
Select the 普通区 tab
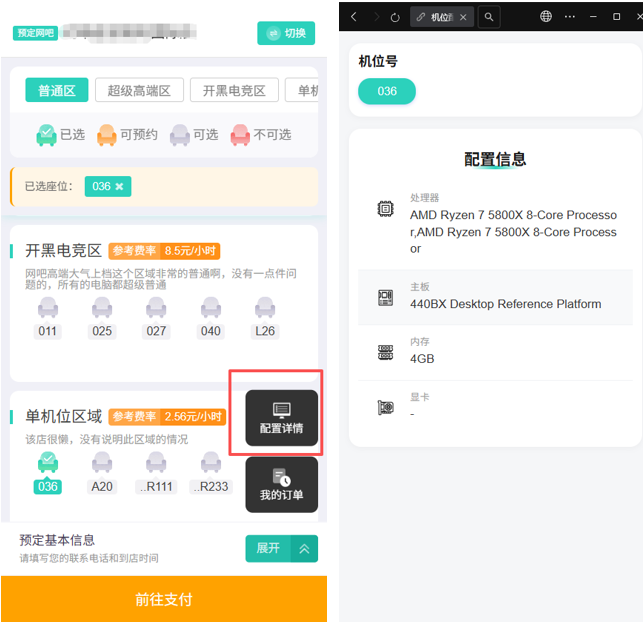click(x=57, y=90)
